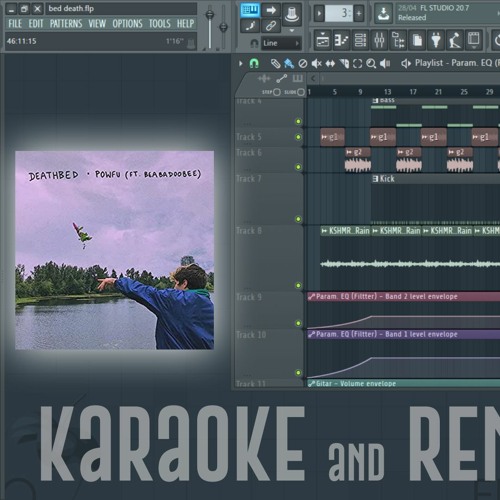Viewport: 500px width, 500px height.
Task: Open the TOOLS menu
Action: 160,24
